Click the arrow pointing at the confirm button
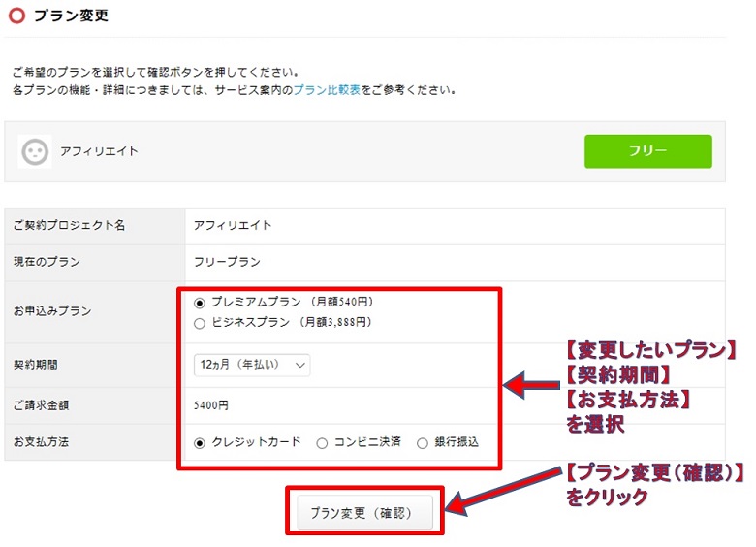Image resolution: width=756 pixels, height=547 pixels. click(x=504, y=498)
